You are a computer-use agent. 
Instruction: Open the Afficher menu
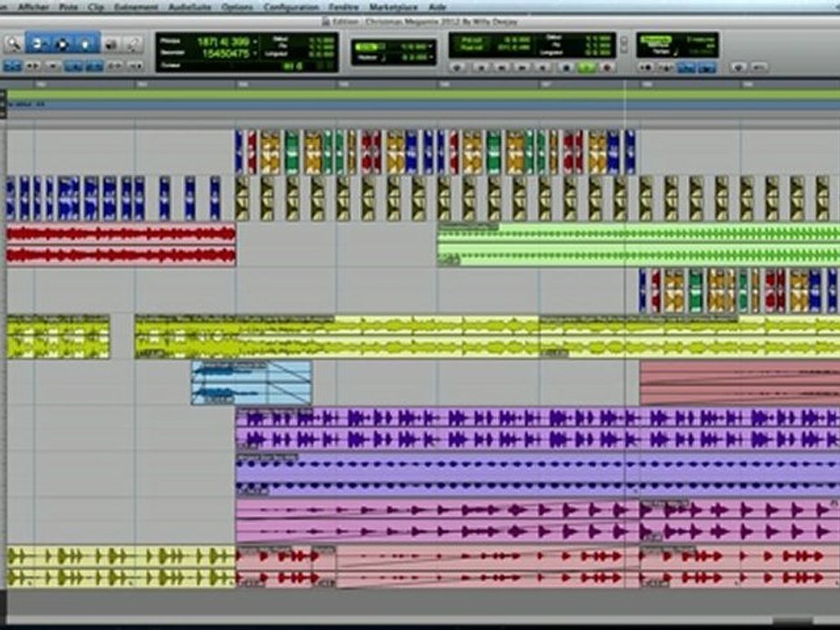32,7
